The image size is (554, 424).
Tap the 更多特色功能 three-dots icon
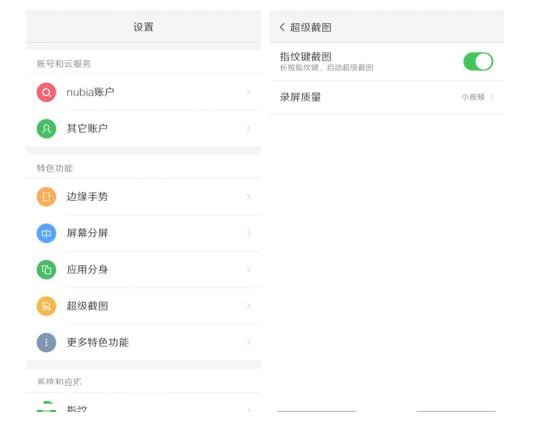click(x=46, y=342)
